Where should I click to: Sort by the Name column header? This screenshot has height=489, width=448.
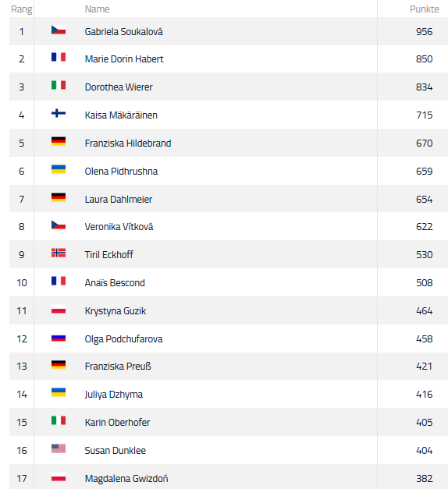point(97,9)
